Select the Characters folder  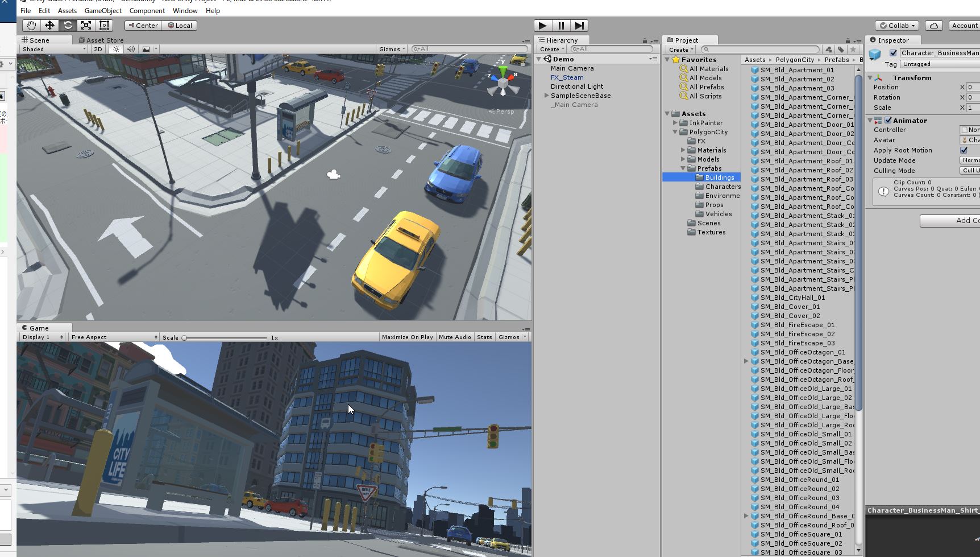718,187
